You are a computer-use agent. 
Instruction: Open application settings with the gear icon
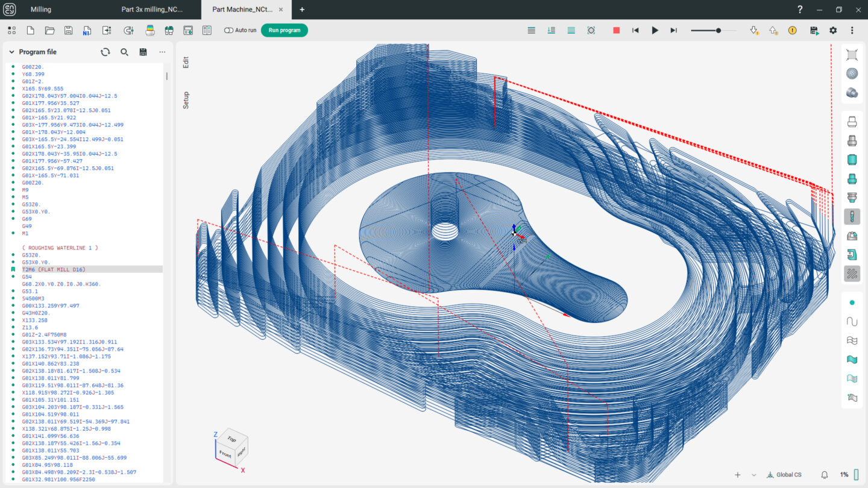(833, 30)
